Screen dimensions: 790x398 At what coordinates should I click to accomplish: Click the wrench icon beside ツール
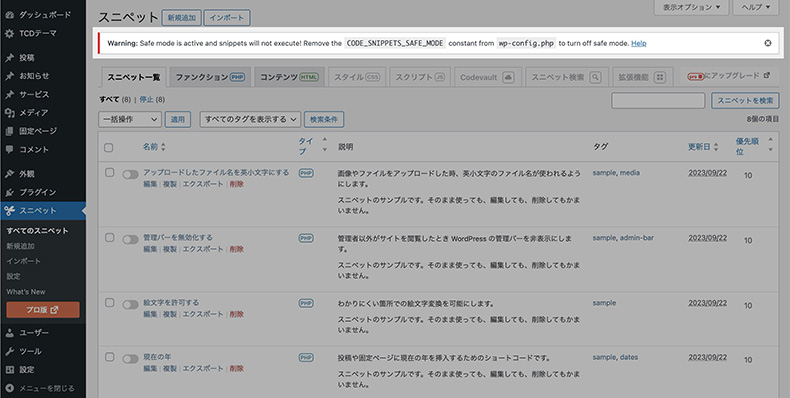tap(10, 351)
